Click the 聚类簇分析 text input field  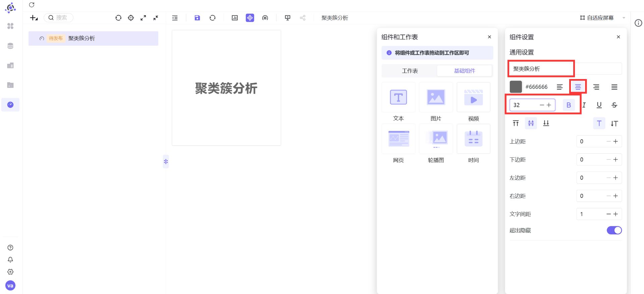(566, 69)
